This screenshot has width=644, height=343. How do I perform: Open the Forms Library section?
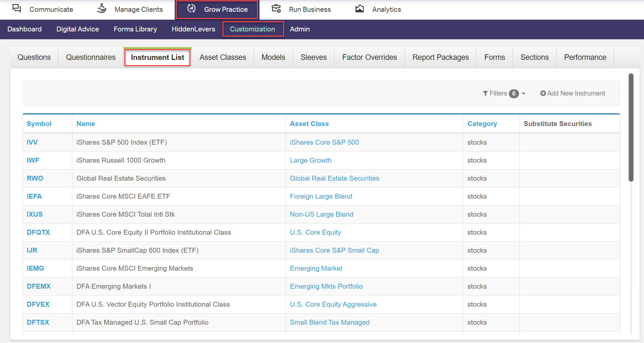click(x=135, y=29)
